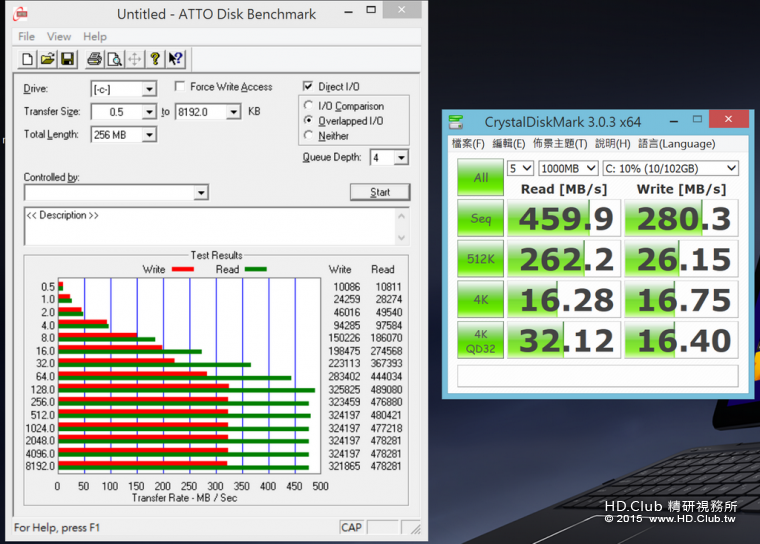Choose the Neither radio option
This screenshot has width=760, height=544.
309,136
